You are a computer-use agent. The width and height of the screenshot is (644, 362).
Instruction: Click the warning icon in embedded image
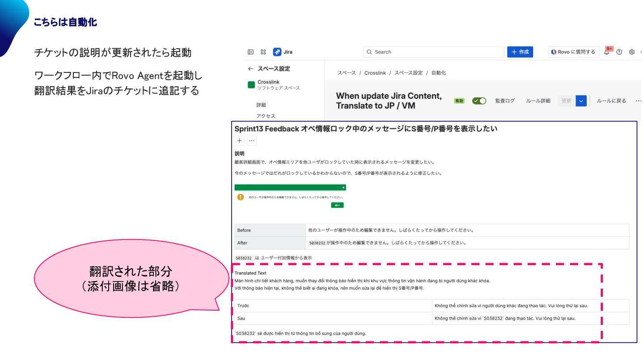pyautogui.click(x=241, y=197)
